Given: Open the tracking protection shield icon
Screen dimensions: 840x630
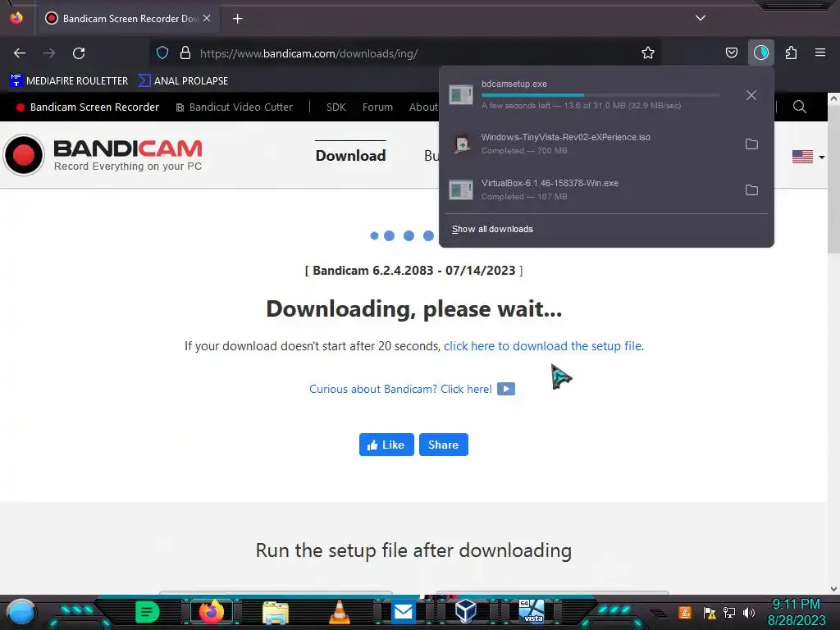Looking at the screenshot, I should click(162, 52).
